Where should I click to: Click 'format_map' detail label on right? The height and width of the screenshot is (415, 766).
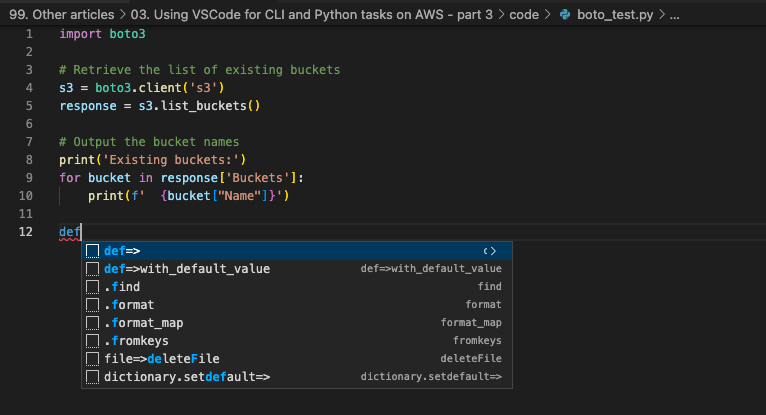[x=471, y=323]
